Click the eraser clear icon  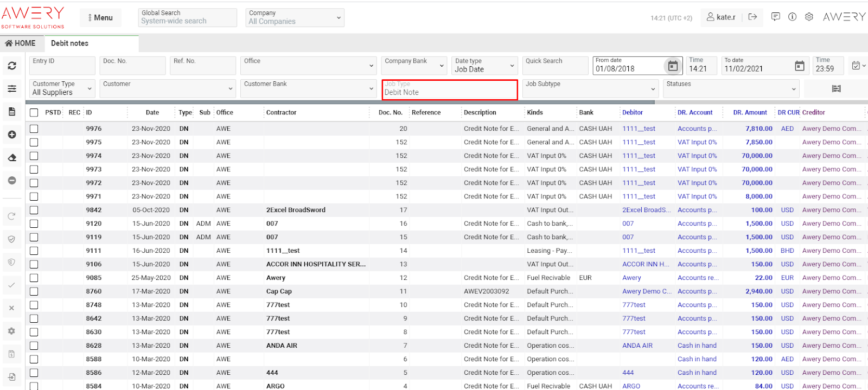tap(12, 158)
